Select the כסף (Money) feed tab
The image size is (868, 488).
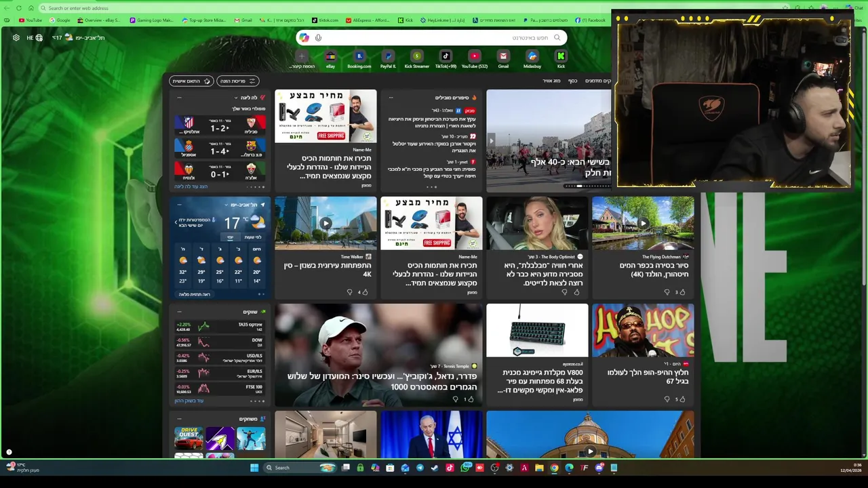click(x=572, y=81)
